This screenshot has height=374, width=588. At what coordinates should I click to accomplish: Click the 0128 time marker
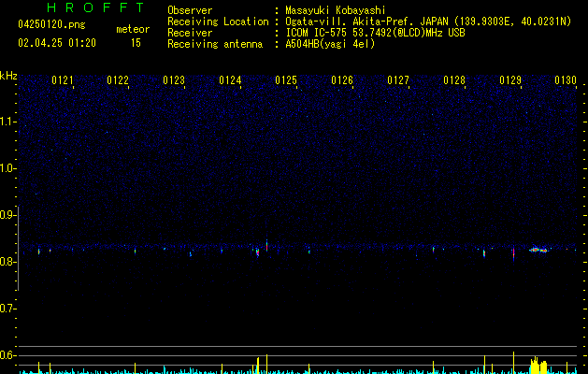click(x=454, y=80)
